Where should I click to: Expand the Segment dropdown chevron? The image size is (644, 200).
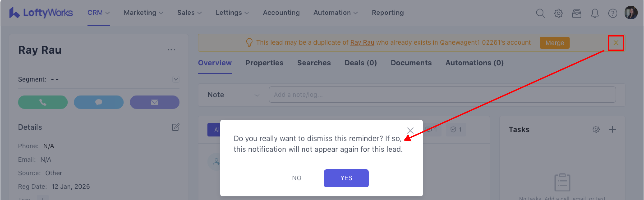point(176,80)
